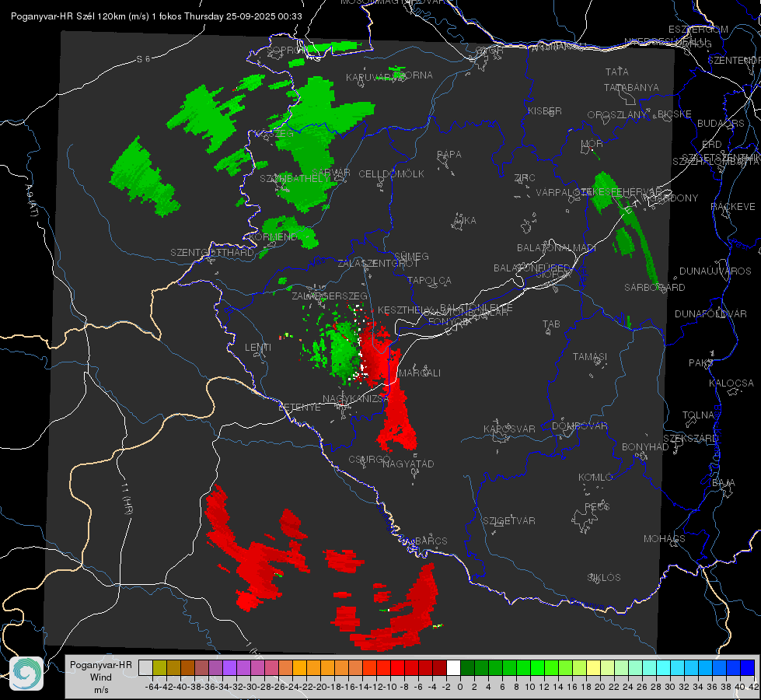Image resolution: width=761 pixels, height=700 pixels.
Task: Click the 'm/s' unit label in legend
Action: coord(101,690)
